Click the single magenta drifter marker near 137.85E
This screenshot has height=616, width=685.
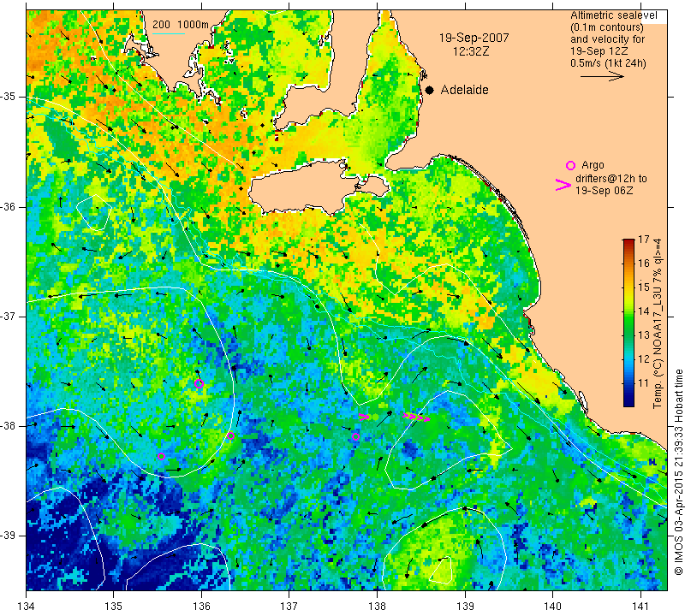pos(364,417)
